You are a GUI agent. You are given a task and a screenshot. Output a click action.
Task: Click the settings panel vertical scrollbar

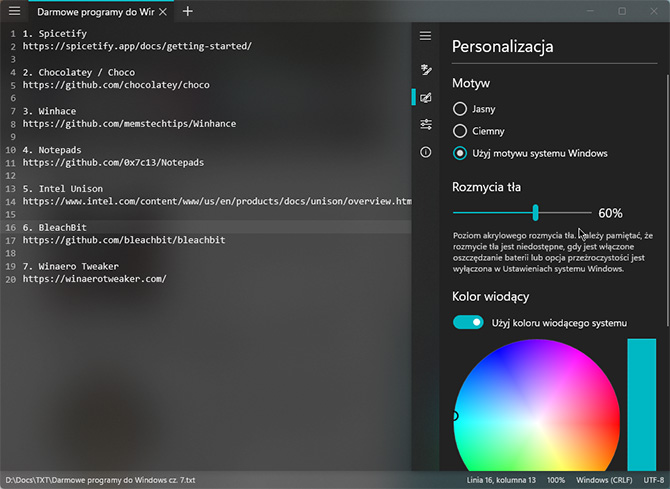point(667,201)
